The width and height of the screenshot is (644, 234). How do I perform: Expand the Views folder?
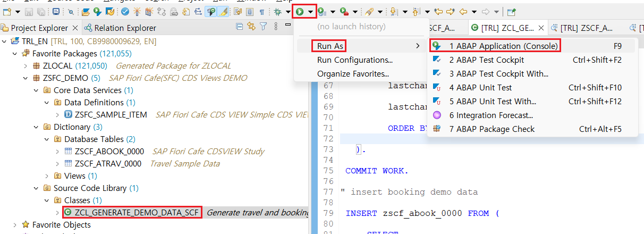[x=47, y=176]
